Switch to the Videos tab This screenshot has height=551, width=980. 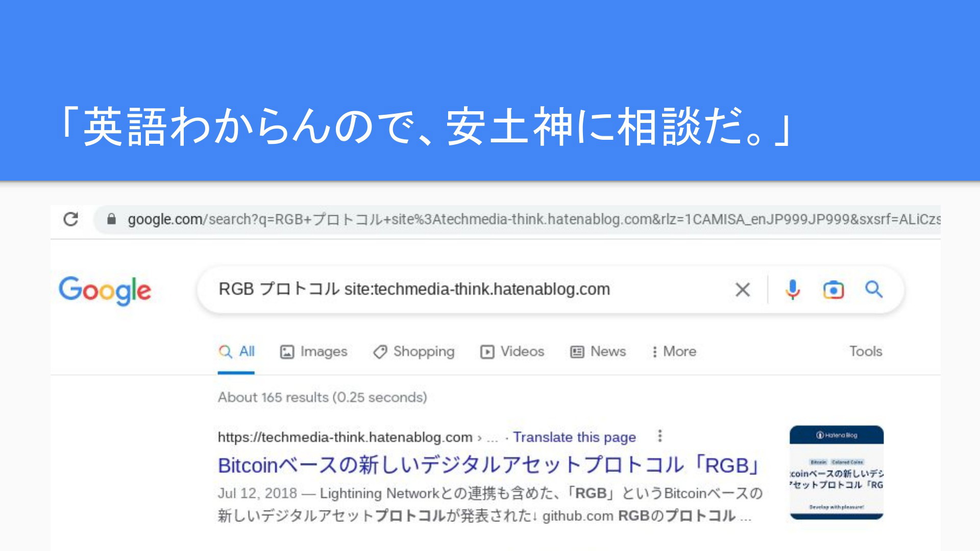[x=512, y=352]
